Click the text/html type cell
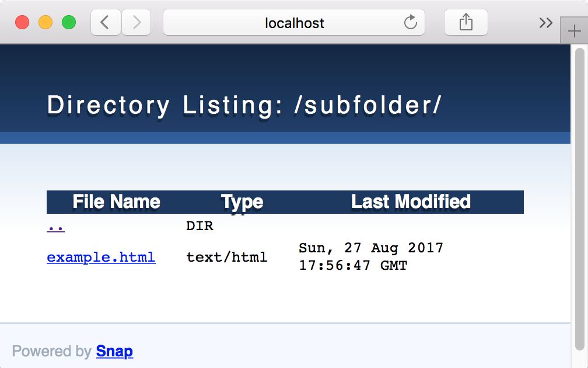The width and height of the screenshot is (588, 368). click(x=226, y=257)
